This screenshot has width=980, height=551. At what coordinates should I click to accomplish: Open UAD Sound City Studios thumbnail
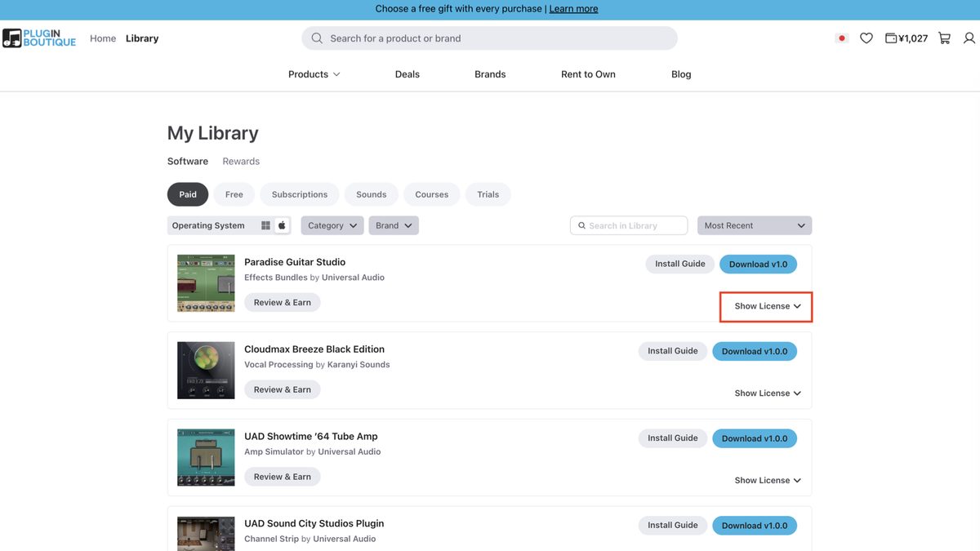click(206, 534)
